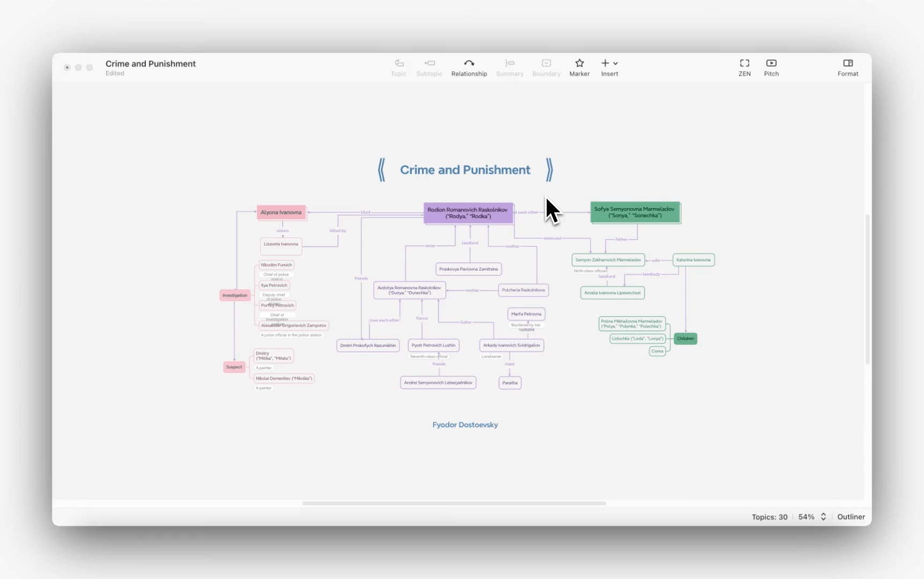Select the Fyodor Dostoevsky label
This screenshot has width=924, height=579.
[x=465, y=425]
